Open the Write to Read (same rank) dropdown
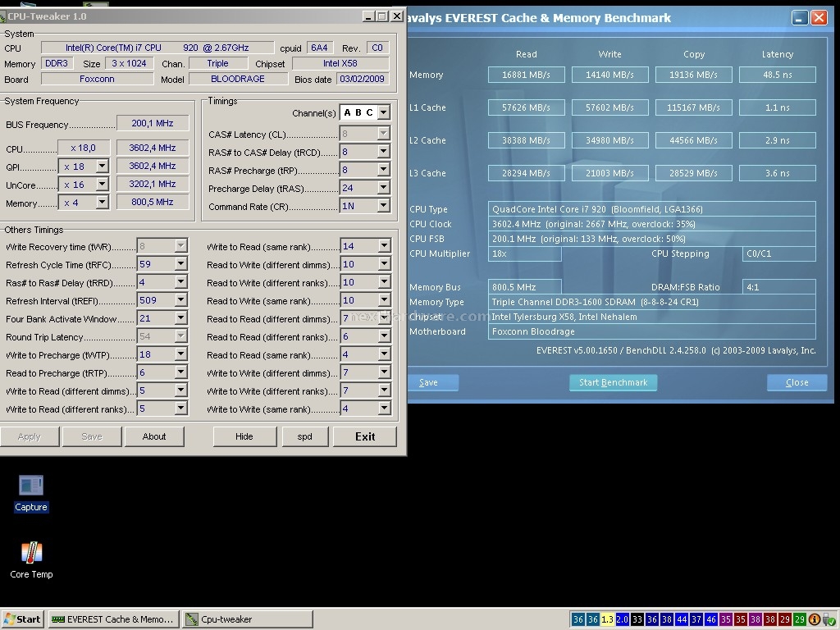 coord(384,246)
